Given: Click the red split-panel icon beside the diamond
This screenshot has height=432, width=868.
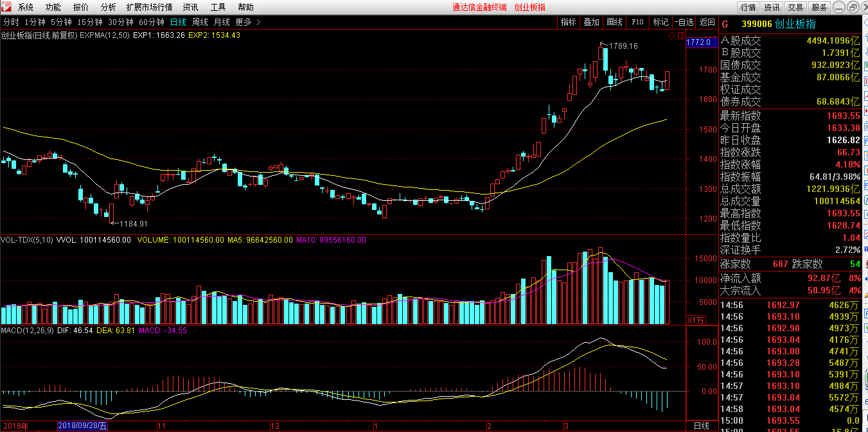Looking at the screenshot, I should tap(680, 35).
